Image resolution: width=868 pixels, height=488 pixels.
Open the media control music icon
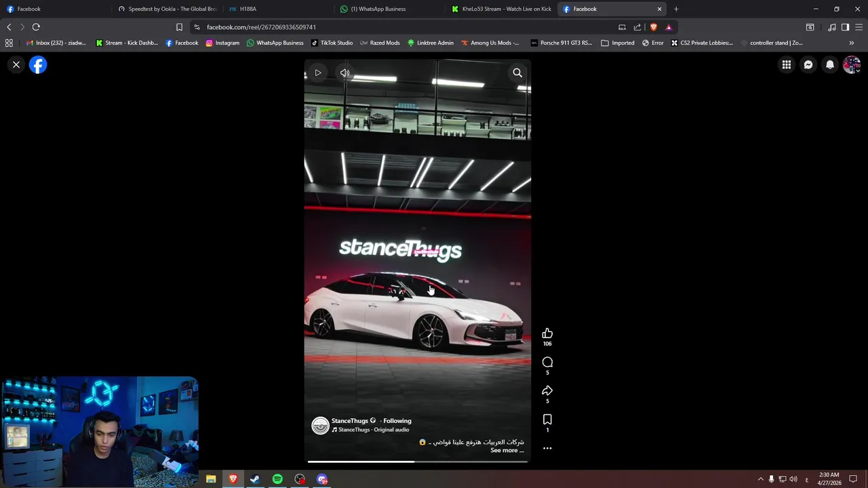click(831, 27)
